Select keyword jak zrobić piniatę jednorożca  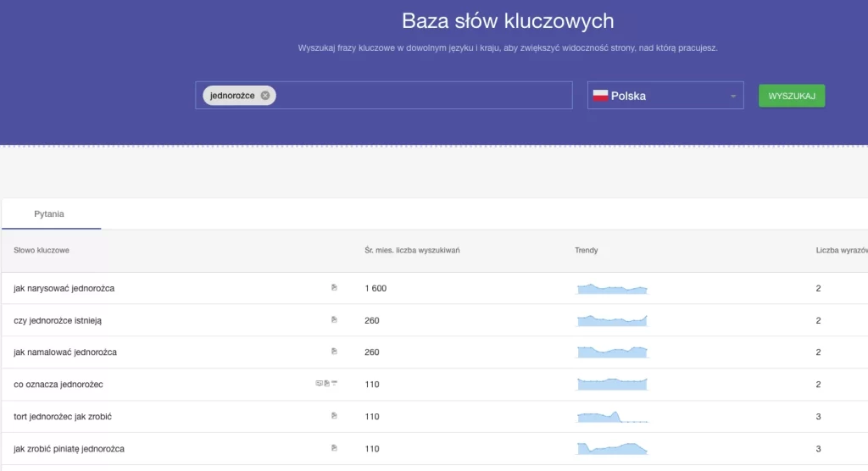click(70, 449)
